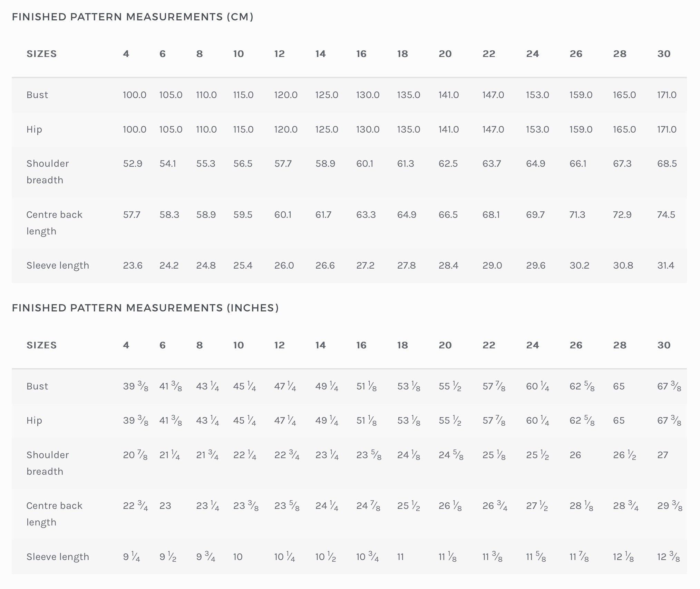Select the 68.5 shoulder breadth value
The height and width of the screenshot is (589, 700).
pyautogui.click(x=667, y=164)
